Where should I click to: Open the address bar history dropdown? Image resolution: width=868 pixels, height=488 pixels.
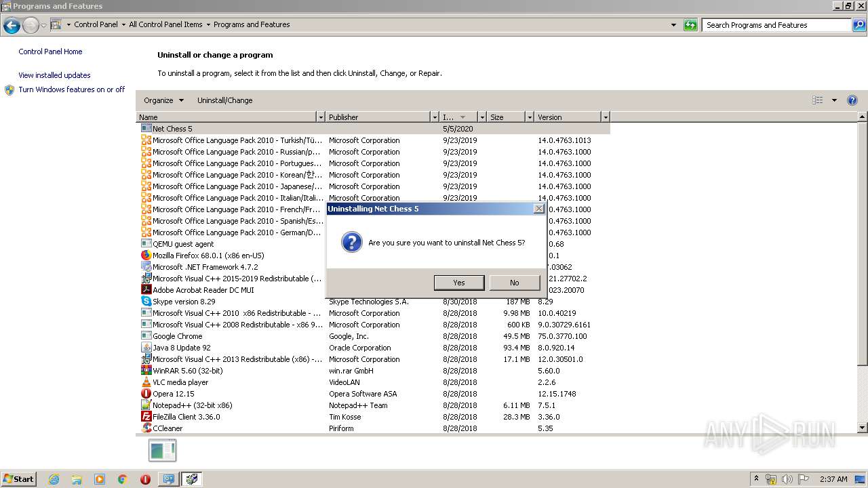673,25
